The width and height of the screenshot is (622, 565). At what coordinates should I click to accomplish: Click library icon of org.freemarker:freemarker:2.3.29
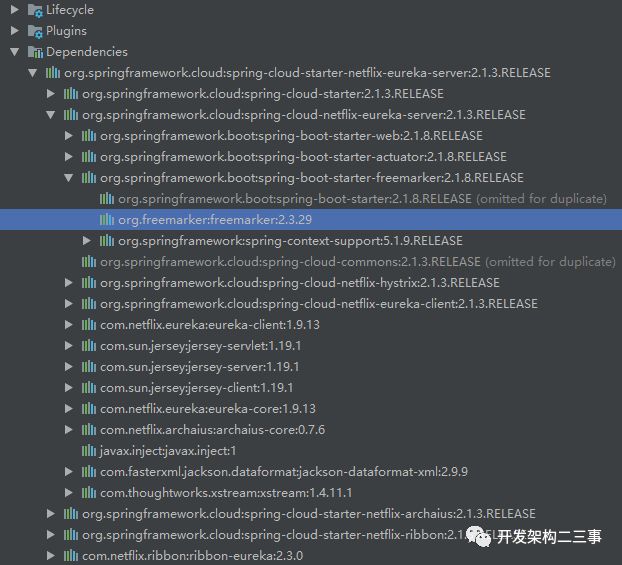pos(107,219)
